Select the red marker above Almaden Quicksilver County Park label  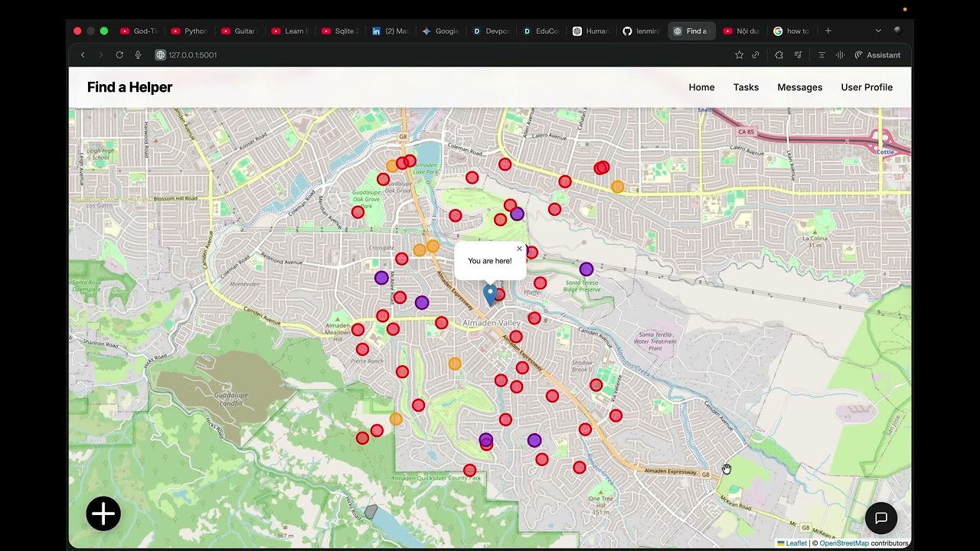point(469,470)
